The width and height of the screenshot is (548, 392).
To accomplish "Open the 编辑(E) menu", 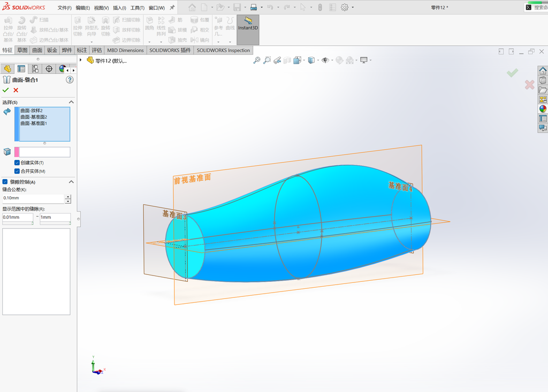I will tap(83, 7).
